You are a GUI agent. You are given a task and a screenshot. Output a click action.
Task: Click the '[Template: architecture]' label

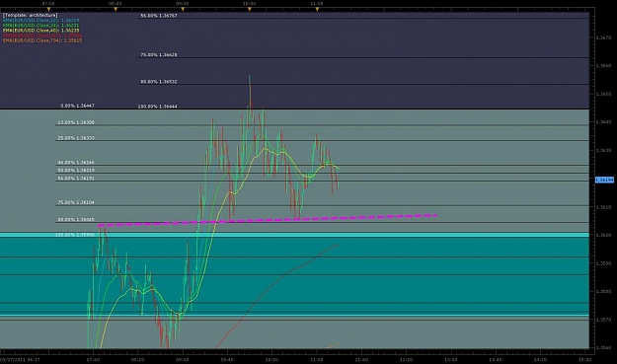tap(30, 15)
